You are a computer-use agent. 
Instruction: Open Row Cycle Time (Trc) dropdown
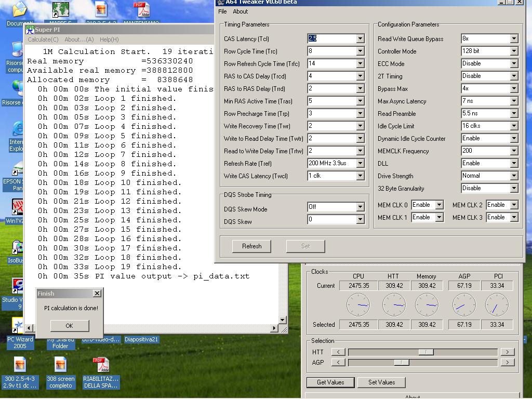(361, 51)
